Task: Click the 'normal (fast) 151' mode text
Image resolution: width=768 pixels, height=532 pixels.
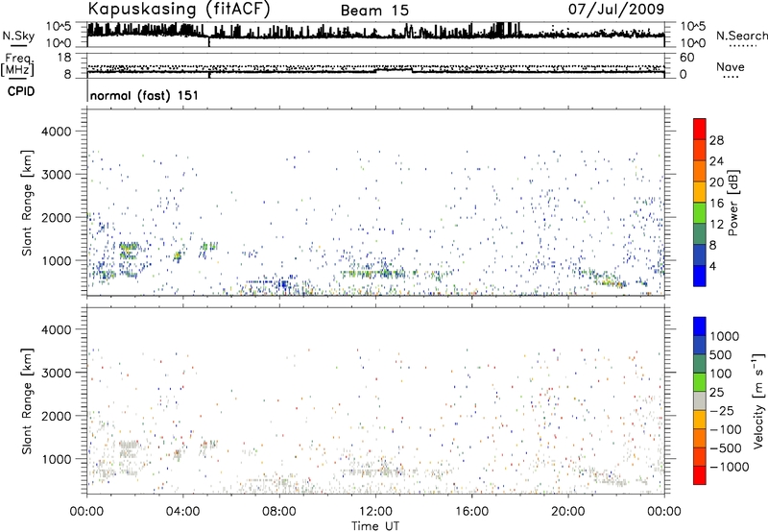Action: pyautogui.click(x=145, y=95)
